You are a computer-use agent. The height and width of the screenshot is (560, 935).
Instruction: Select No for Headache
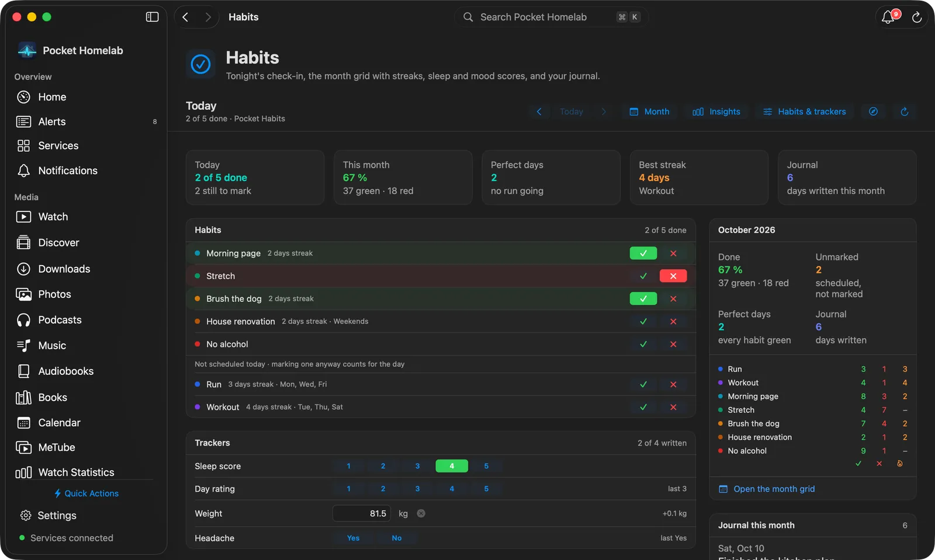click(x=397, y=538)
